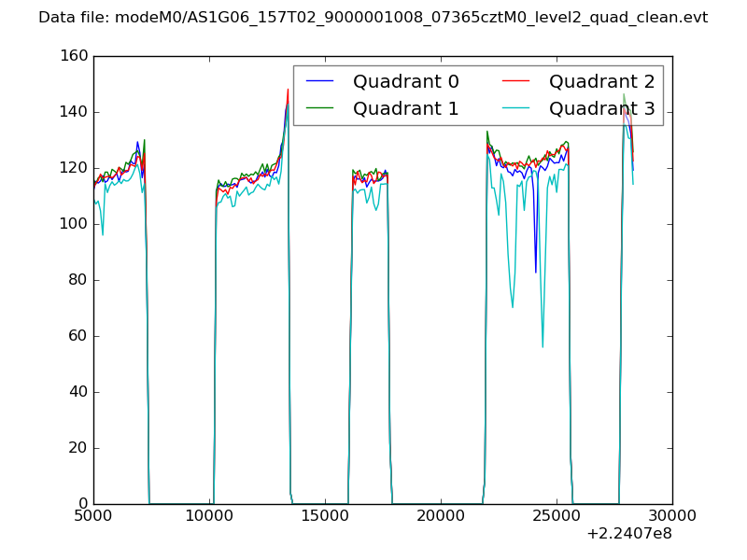Screen dimensions: 747x560
Task: Click the 80 tick label on y-axis
Action: (x=81, y=280)
